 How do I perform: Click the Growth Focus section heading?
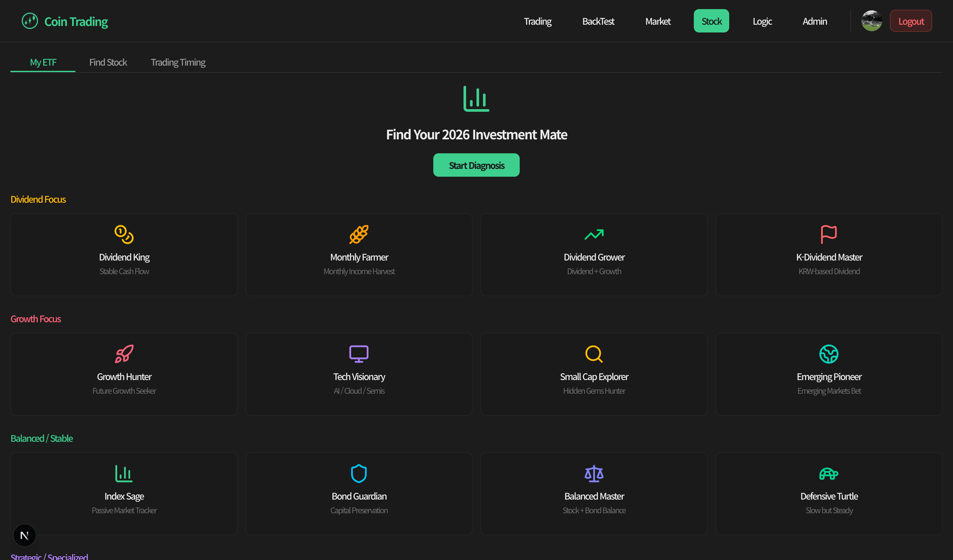(35, 319)
